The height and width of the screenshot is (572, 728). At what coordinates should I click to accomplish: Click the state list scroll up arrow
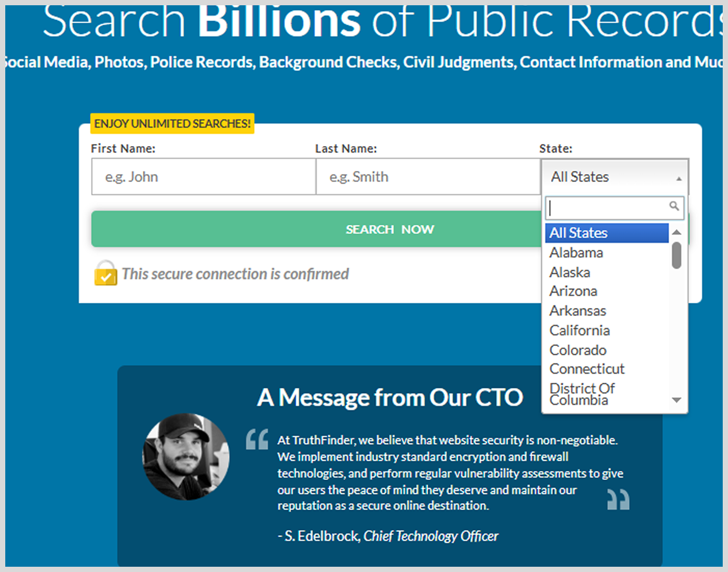point(676,232)
